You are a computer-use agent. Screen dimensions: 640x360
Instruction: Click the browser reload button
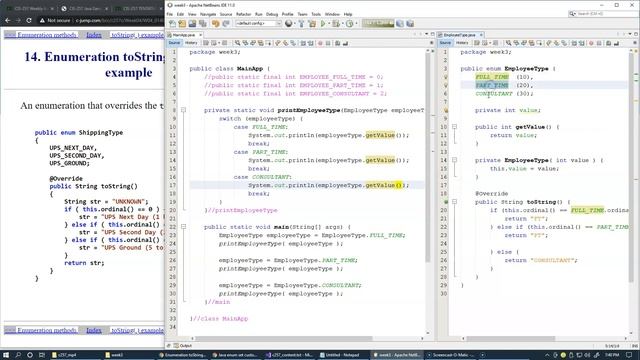(29, 20)
